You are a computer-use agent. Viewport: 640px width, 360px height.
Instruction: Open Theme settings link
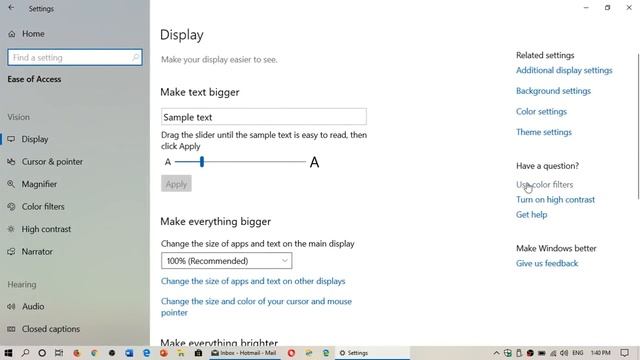(544, 132)
